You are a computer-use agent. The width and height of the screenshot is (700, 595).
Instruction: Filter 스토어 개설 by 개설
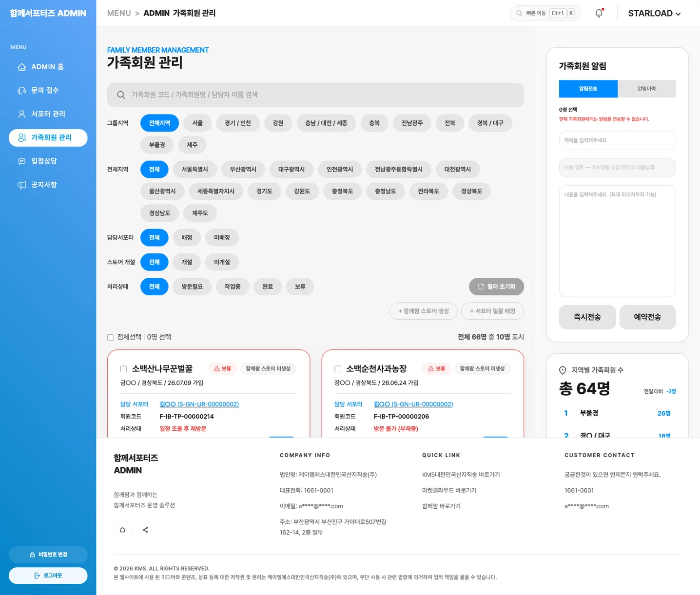pos(187,262)
